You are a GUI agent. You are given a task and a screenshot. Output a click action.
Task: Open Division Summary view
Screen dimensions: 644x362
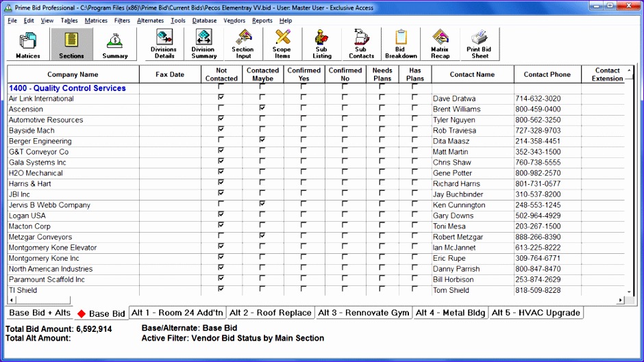tap(203, 44)
